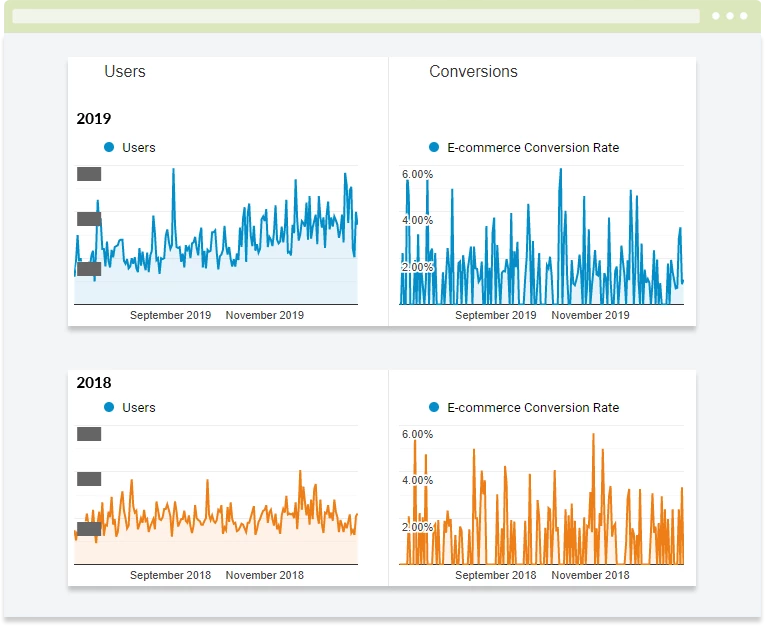Click the tallest peak in 2018 Users chart
765x626 pixels.
(300, 472)
